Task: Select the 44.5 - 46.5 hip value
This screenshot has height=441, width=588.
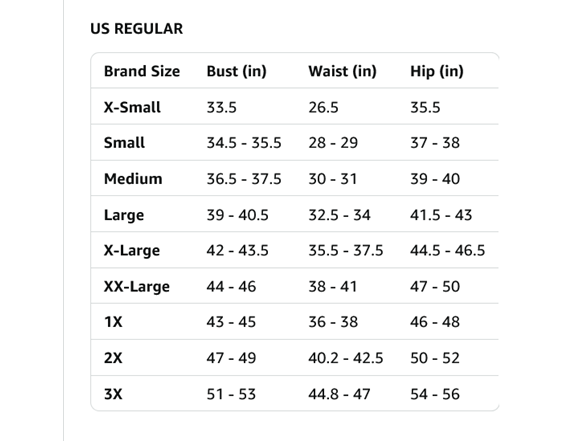Action: tap(447, 250)
